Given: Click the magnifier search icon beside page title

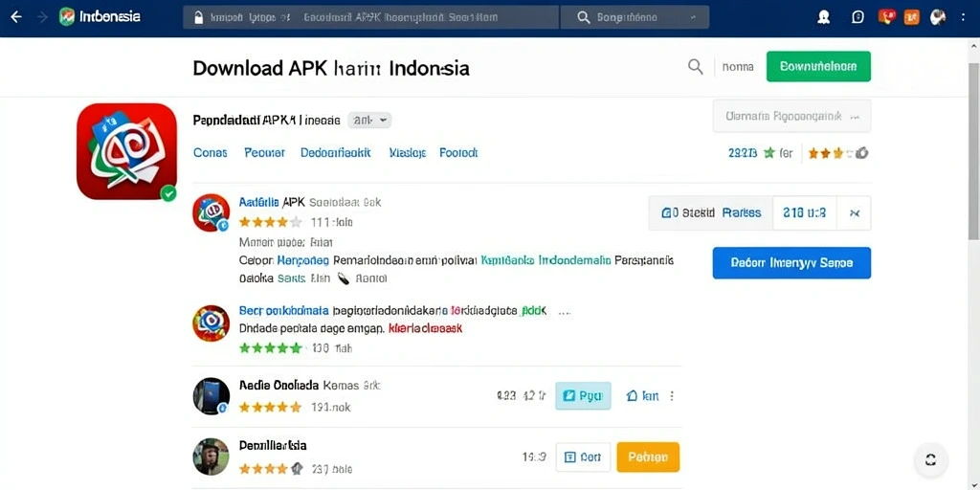Looking at the screenshot, I should tap(695, 66).
